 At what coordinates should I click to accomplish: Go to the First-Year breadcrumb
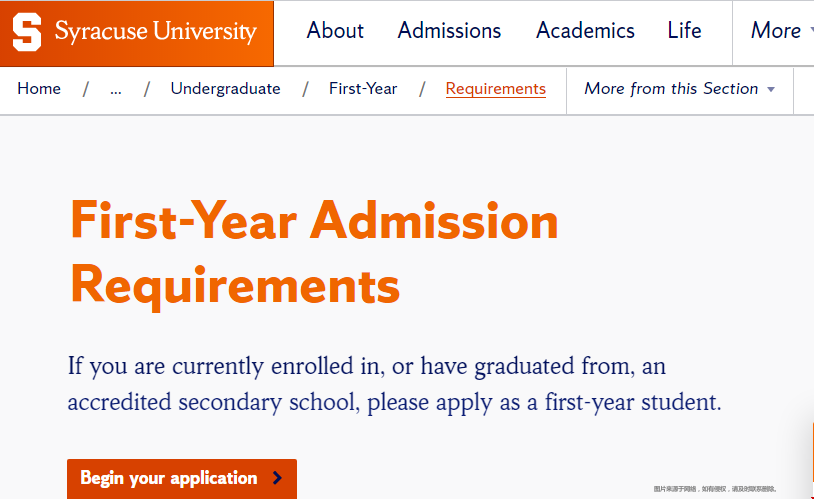[x=363, y=89]
